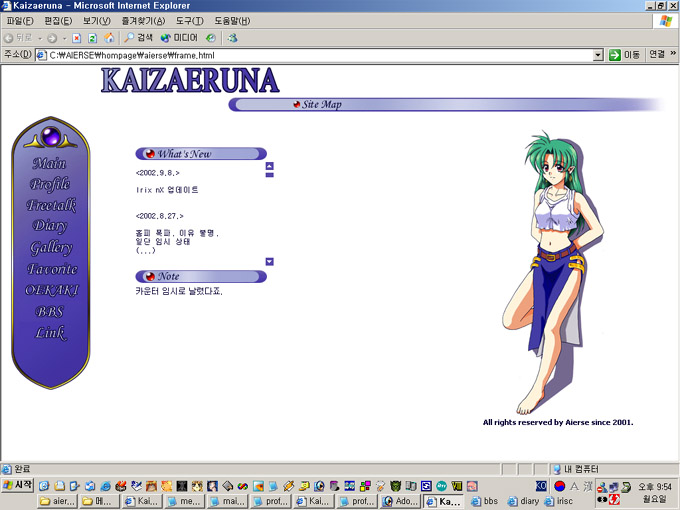Open the 시작 Start menu

(x=18, y=485)
